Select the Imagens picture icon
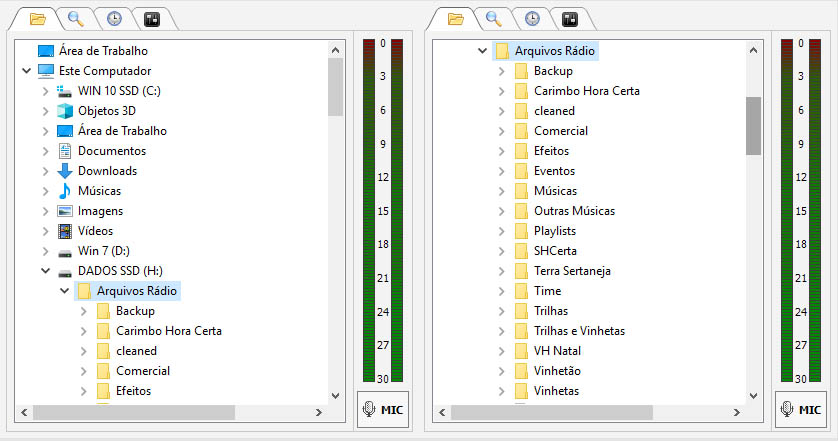 [65, 211]
